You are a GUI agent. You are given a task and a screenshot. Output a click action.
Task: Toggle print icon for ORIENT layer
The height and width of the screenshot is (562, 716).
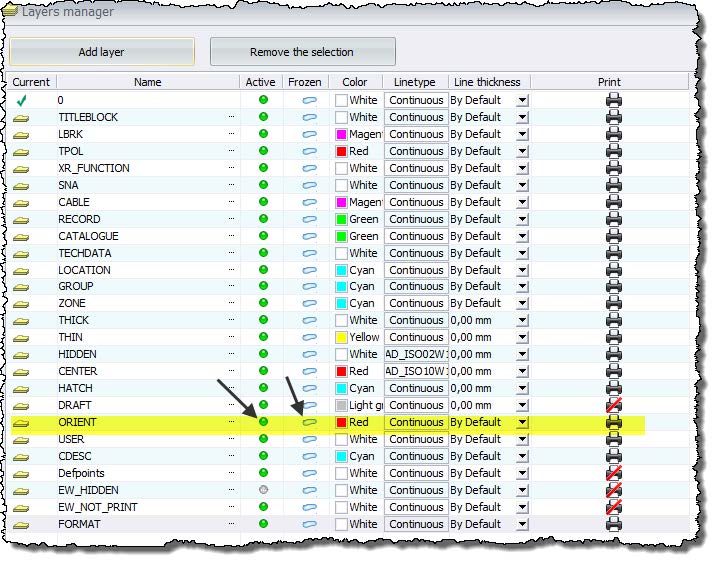(x=613, y=422)
